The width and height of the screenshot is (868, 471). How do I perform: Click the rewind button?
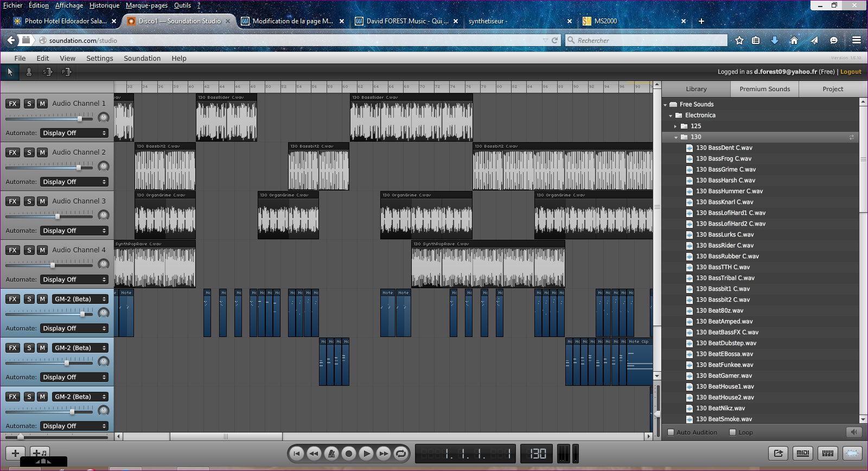314,454
